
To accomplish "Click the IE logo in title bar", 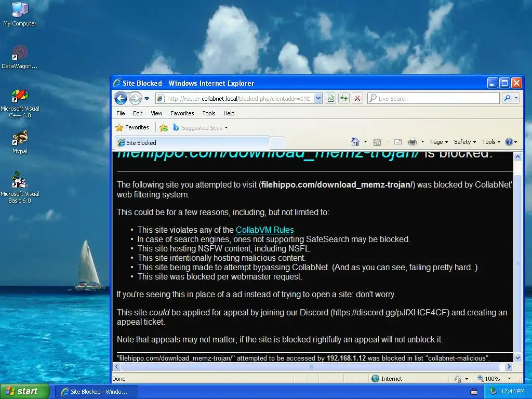I will [x=117, y=83].
